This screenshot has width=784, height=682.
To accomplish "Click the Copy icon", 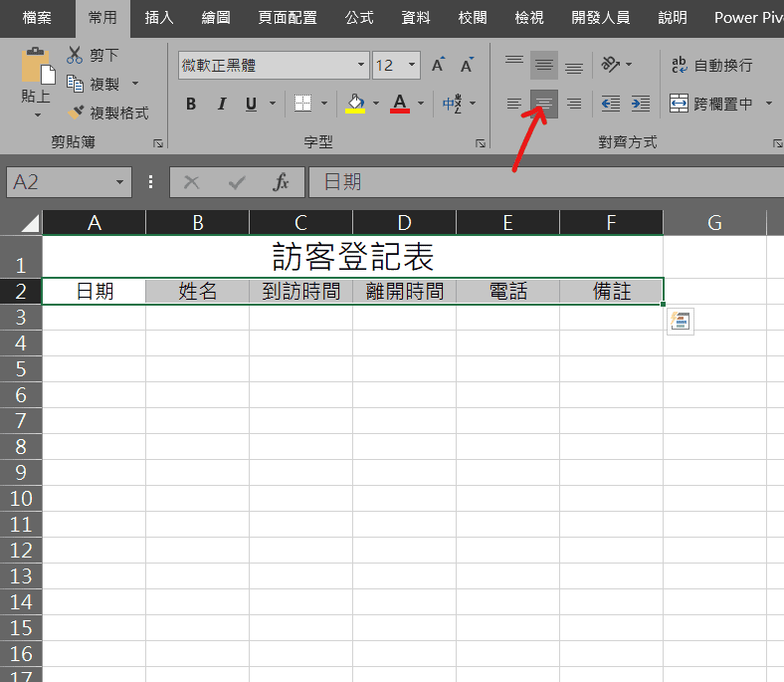I will 75,84.
